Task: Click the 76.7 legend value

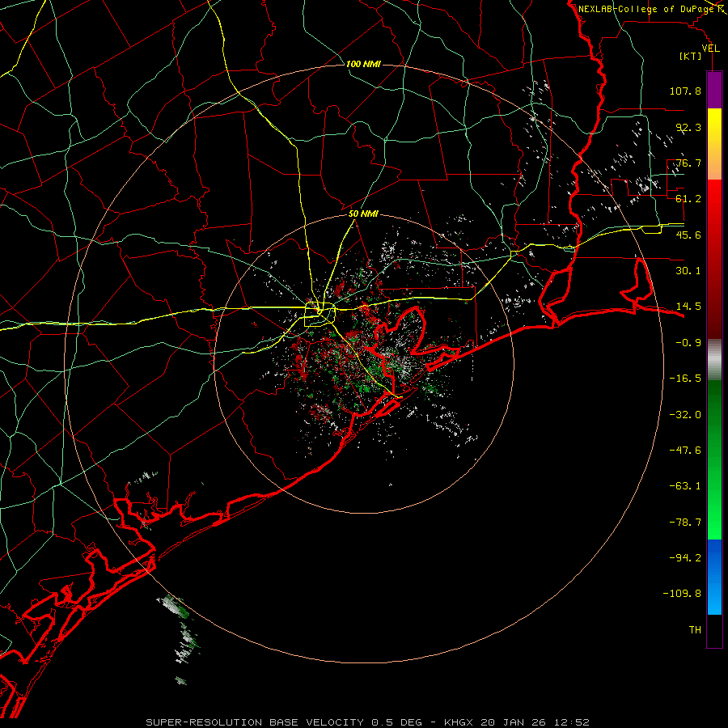Action: (688, 163)
